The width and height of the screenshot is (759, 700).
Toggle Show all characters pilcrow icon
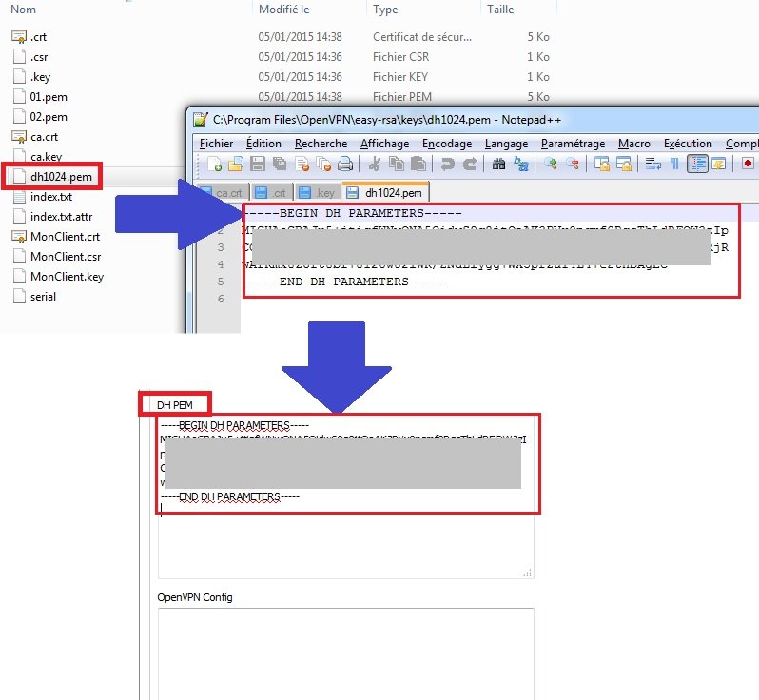point(675,165)
